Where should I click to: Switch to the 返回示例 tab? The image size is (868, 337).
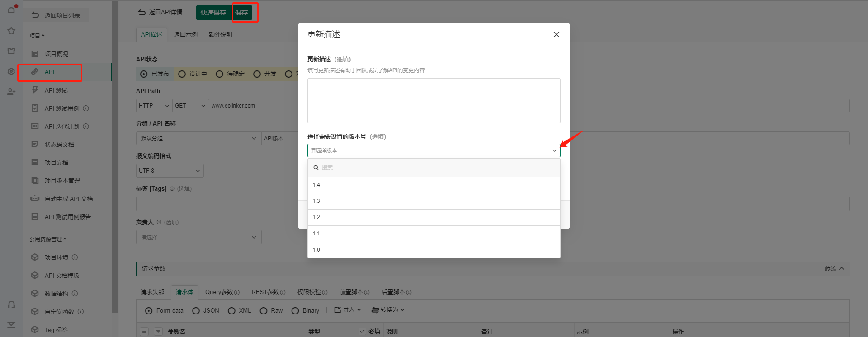click(x=186, y=34)
